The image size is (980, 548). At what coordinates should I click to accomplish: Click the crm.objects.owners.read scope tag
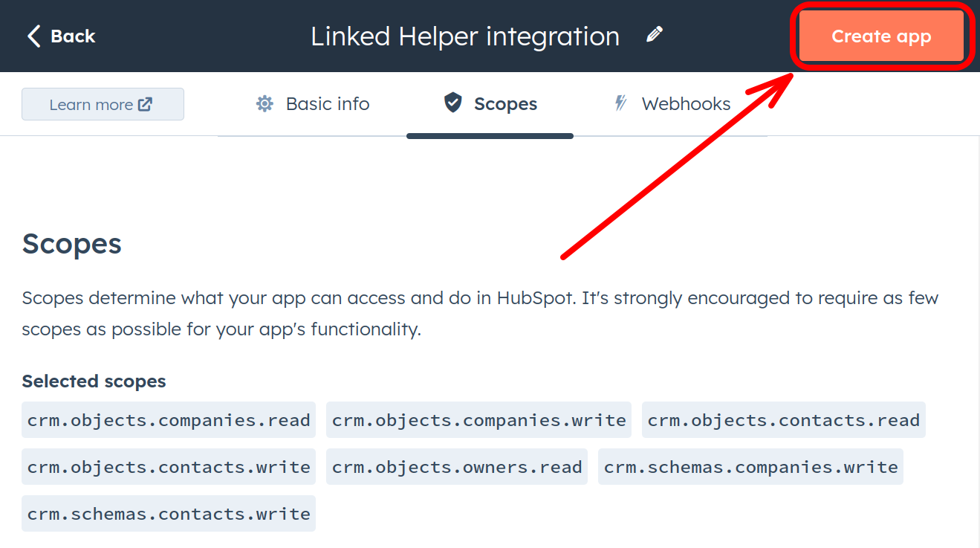point(457,467)
